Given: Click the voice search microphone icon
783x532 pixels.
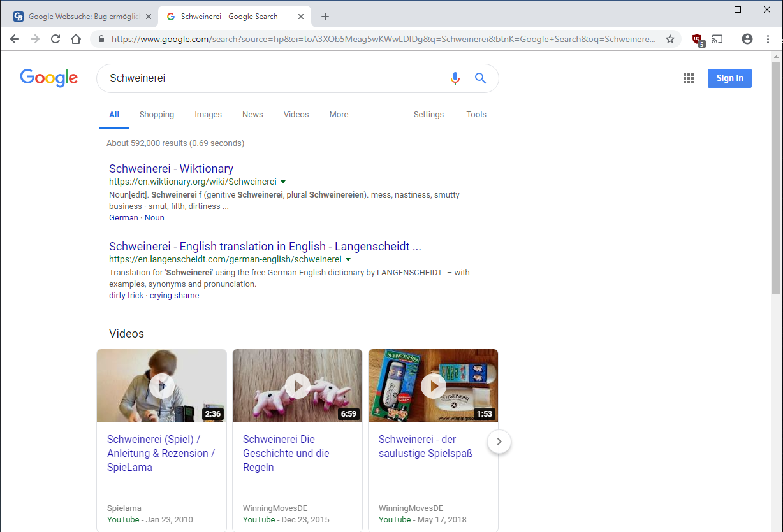Looking at the screenshot, I should pyautogui.click(x=455, y=78).
